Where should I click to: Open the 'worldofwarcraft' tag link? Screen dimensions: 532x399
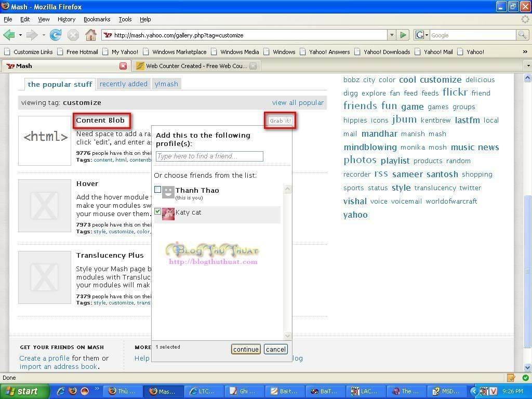pyautogui.click(x=451, y=201)
